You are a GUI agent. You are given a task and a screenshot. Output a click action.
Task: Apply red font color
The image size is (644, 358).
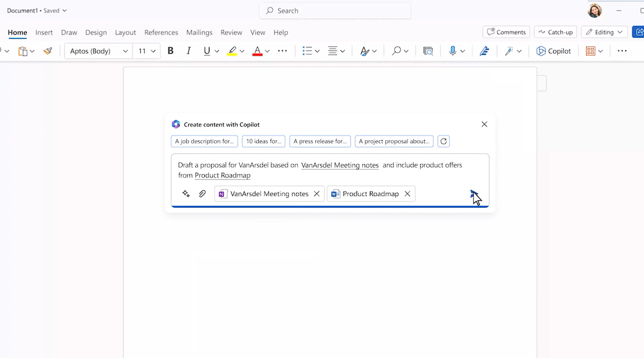pos(258,51)
